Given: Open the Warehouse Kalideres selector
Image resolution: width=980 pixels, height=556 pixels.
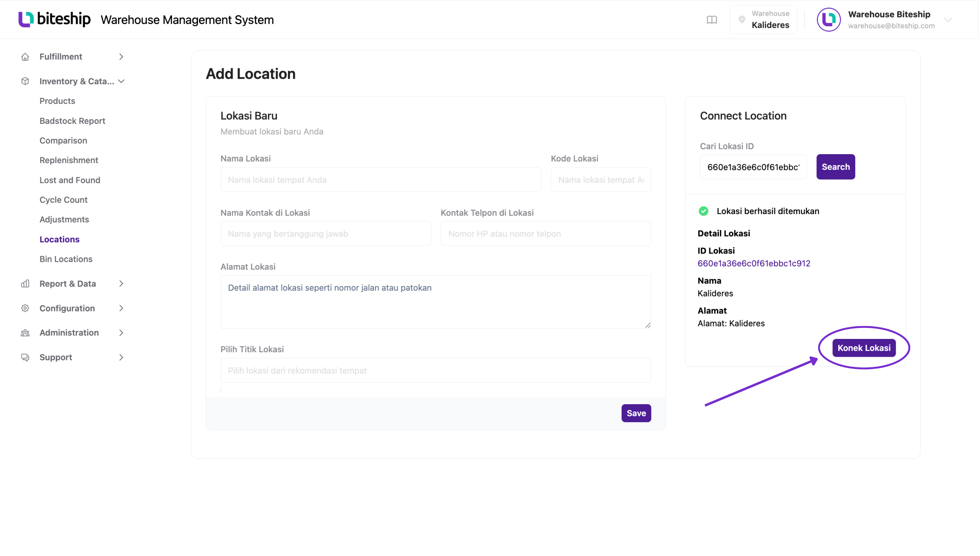Looking at the screenshot, I should click(x=763, y=19).
